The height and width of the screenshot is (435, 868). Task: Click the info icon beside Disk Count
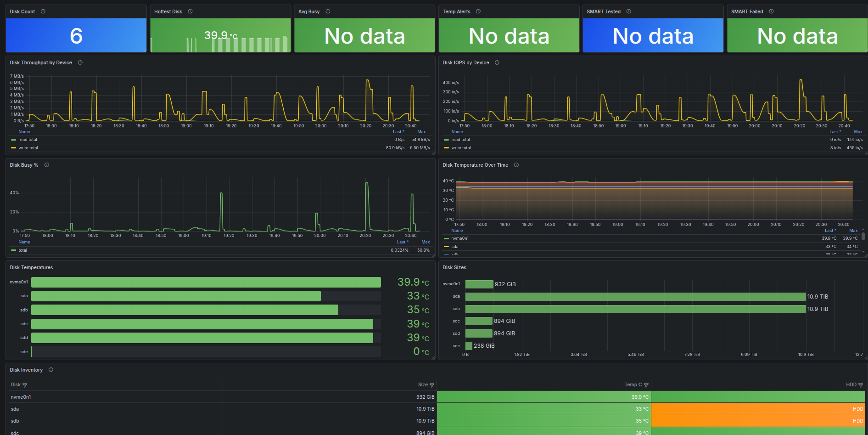click(43, 11)
